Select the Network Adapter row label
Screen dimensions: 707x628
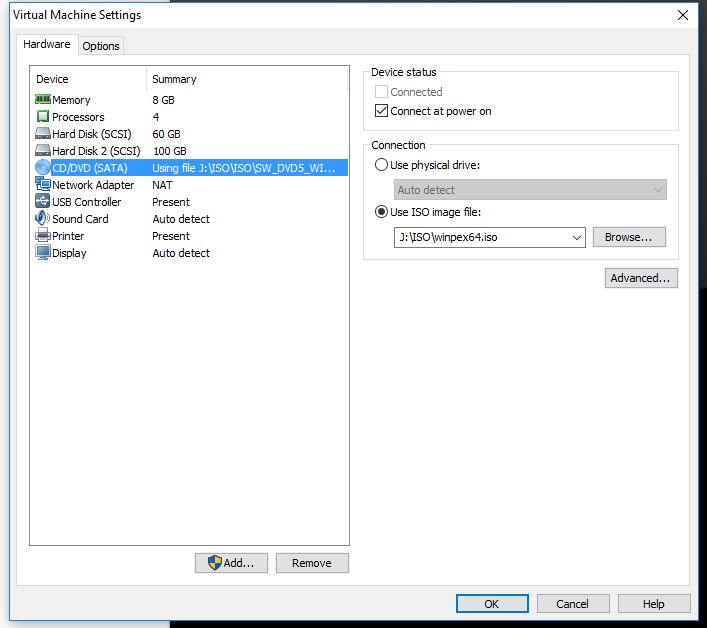[93, 185]
